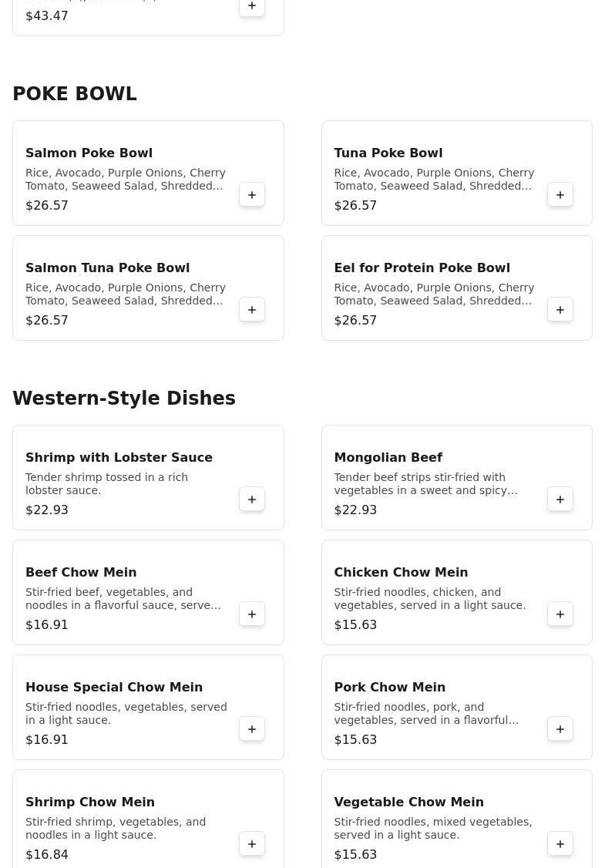Add Salmon Poke Bowl to cart
Viewport: 605px width, 868px height.
click(252, 195)
